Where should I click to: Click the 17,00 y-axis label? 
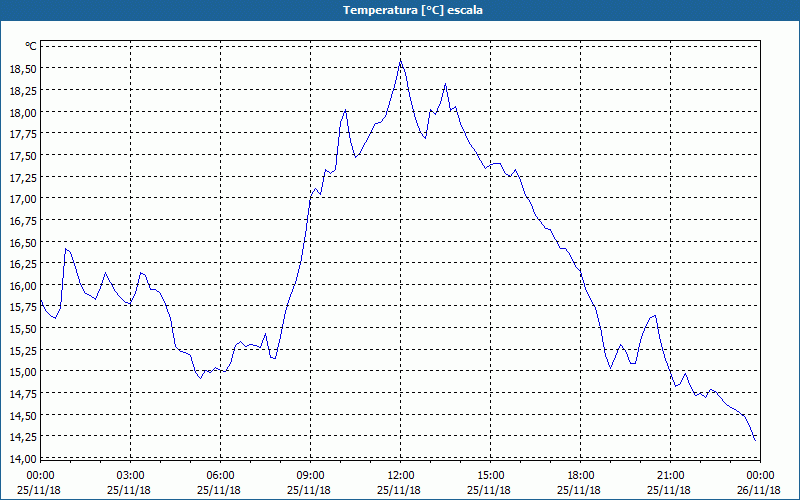coord(23,198)
